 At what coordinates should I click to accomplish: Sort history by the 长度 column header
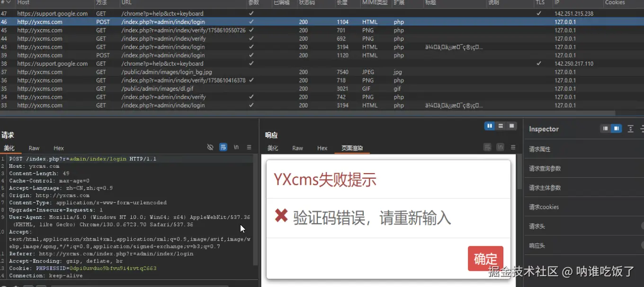click(x=341, y=3)
